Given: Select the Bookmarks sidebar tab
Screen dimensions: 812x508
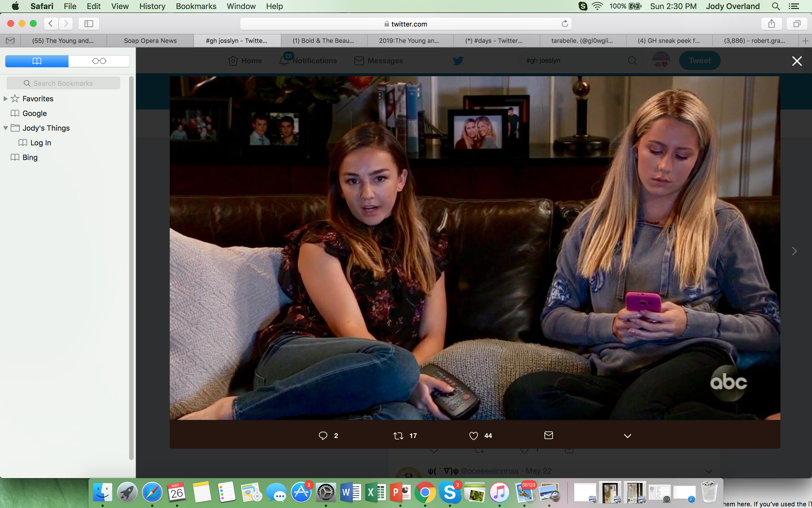Looking at the screenshot, I should [x=37, y=61].
